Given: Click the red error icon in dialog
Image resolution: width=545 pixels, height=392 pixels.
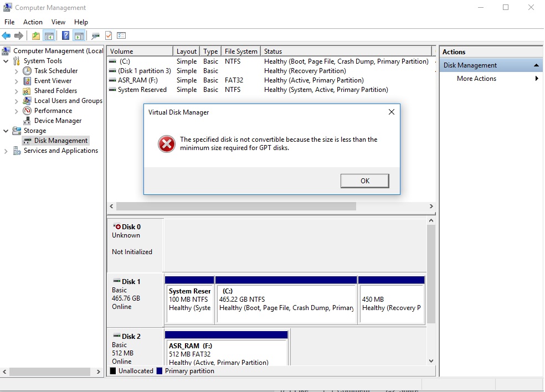Looking at the screenshot, I should coord(167,144).
